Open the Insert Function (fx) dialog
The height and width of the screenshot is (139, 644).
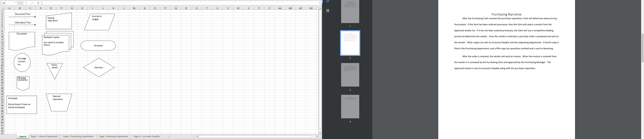pos(38,3)
